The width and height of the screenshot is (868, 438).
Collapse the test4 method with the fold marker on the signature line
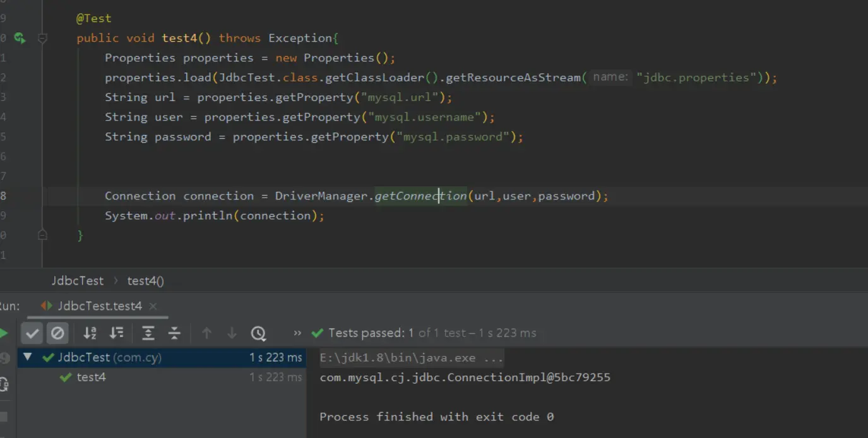(42, 38)
